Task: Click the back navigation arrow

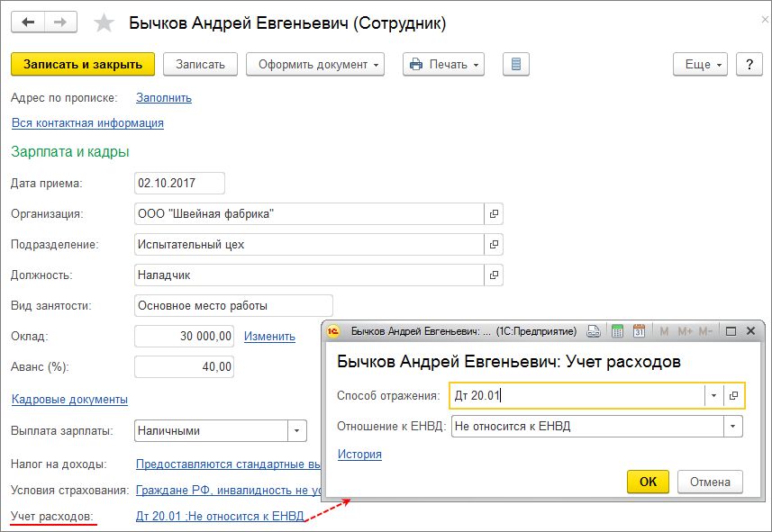Action: (x=27, y=23)
